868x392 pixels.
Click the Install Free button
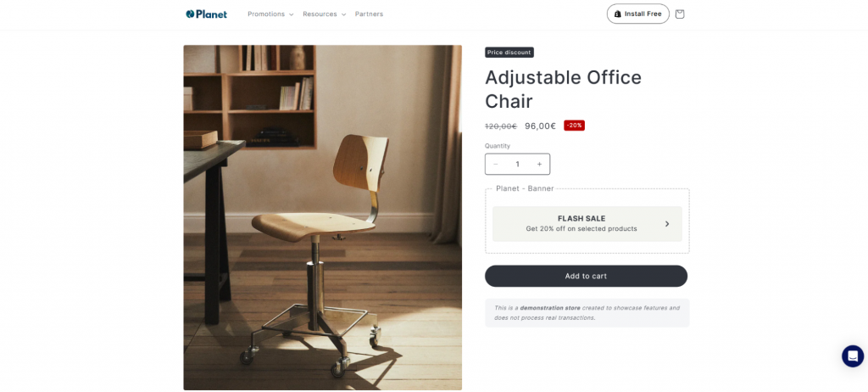coord(637,14)
